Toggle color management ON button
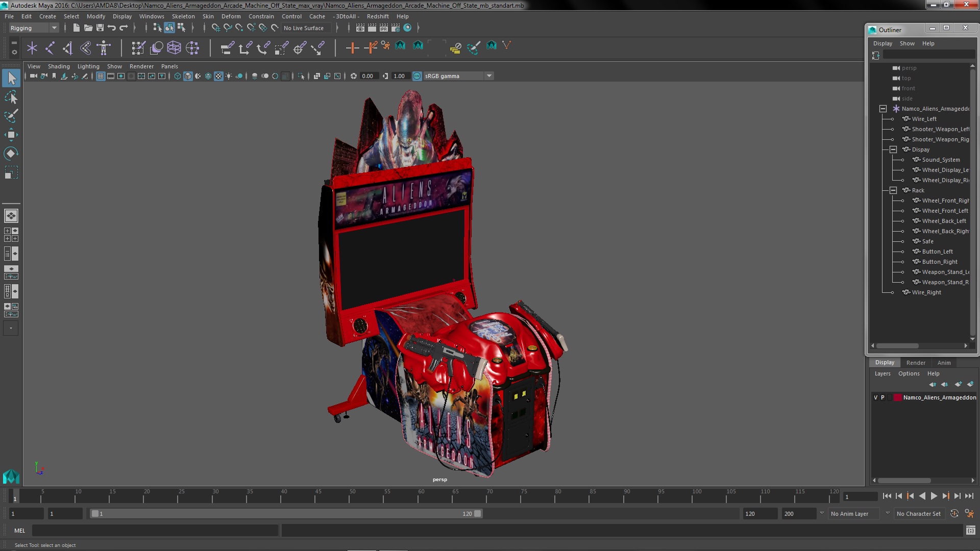The width and height of the screenshot is (980, 551). click(417, 76)
